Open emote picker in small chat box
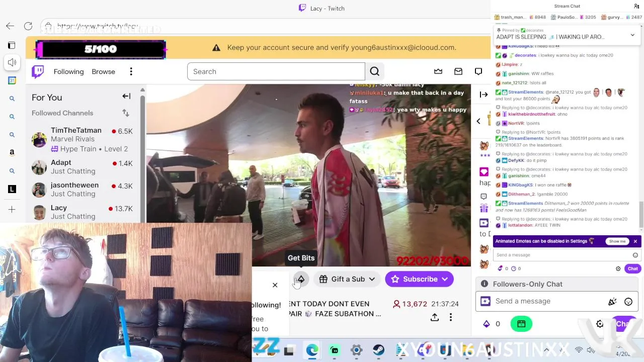The image size is (644, 362). click(635, 255)
